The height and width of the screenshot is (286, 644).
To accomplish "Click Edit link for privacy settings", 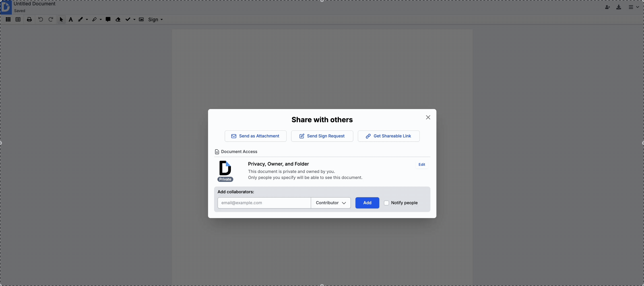I will click(x=421, y=164).
